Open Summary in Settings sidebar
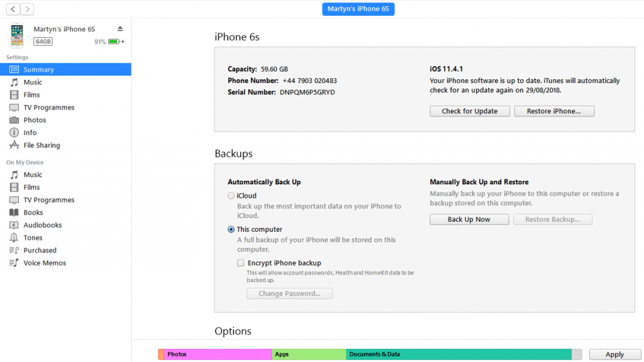 point(65,69)
